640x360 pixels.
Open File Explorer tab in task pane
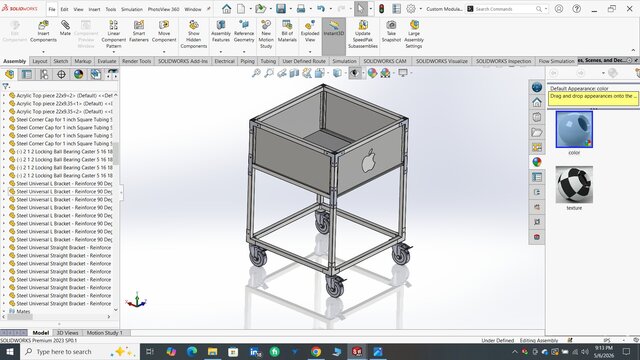(537, 132)
